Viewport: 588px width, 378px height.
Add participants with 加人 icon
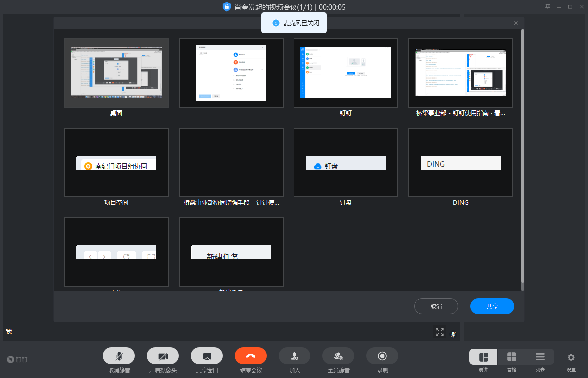point(294,356)
